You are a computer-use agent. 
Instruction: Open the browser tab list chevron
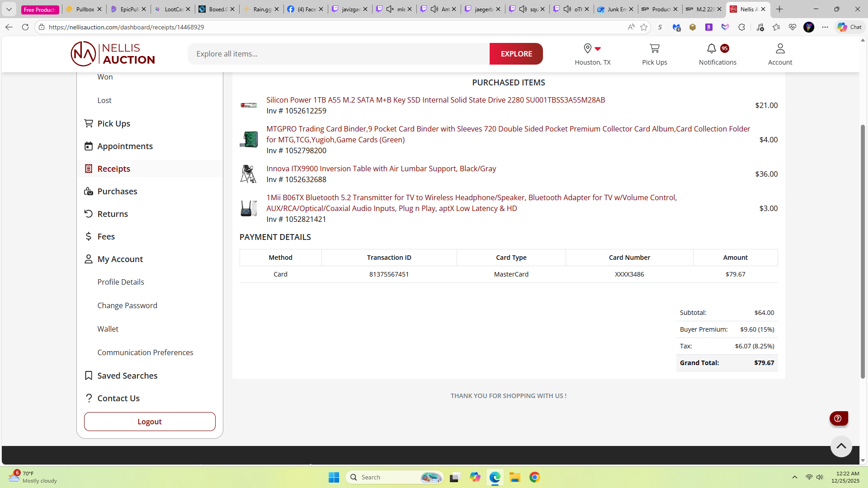[9, 9]
